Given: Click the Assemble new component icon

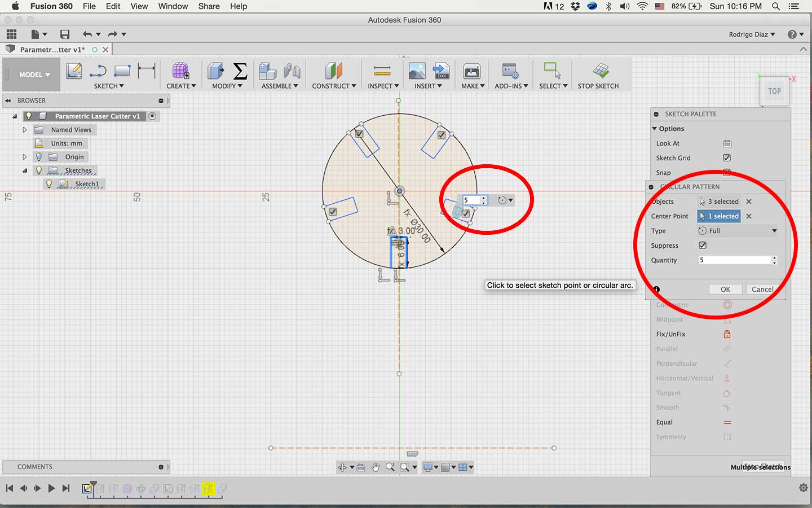Looking at the screenshot, I should [267, 71].
